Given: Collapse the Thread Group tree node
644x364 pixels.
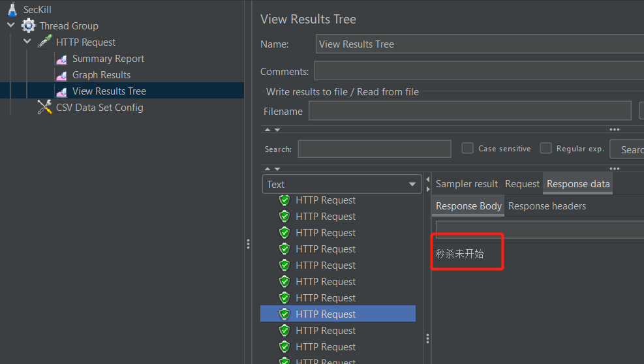Looking at the screenshot, I should click(x=11, y=25).
